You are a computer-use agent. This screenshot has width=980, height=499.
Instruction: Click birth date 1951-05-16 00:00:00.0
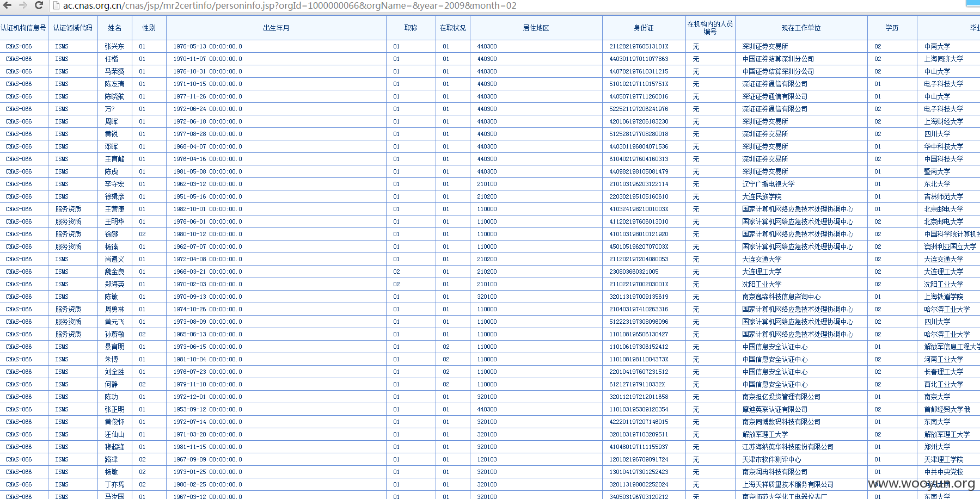coord(208,196)
